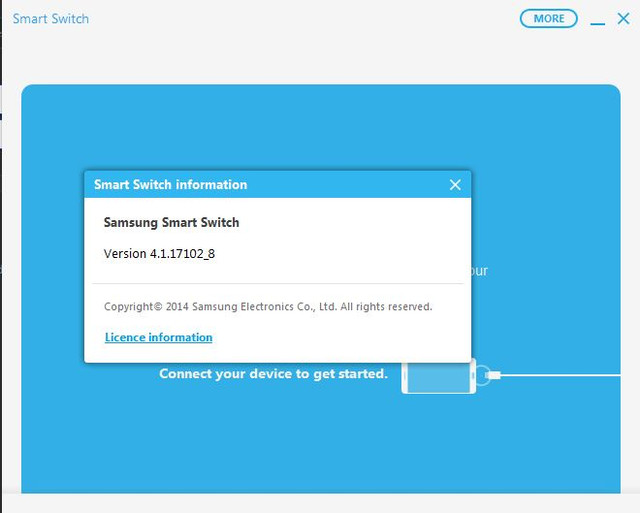
Task: Open the MORE menu button
Action: [548, 19]
